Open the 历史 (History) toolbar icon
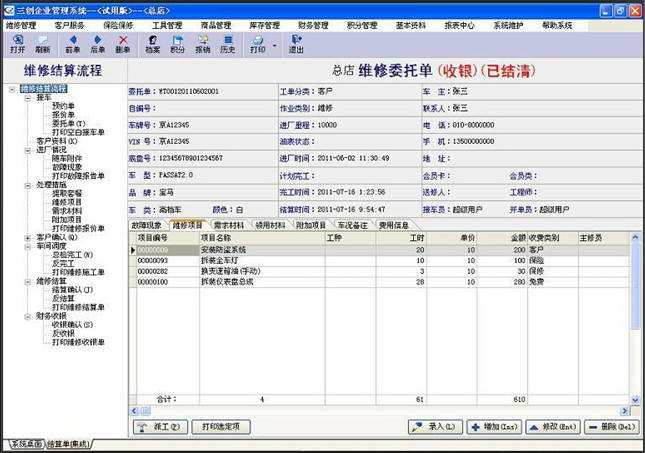Screen dimensions: 645x453 point(227,44)
